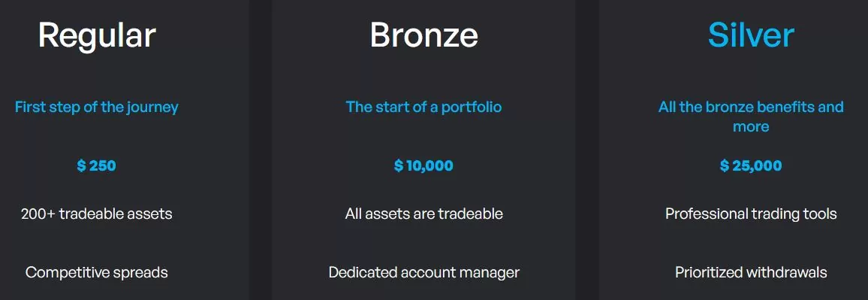Click the word 'more' under Silver

point(751,126)
